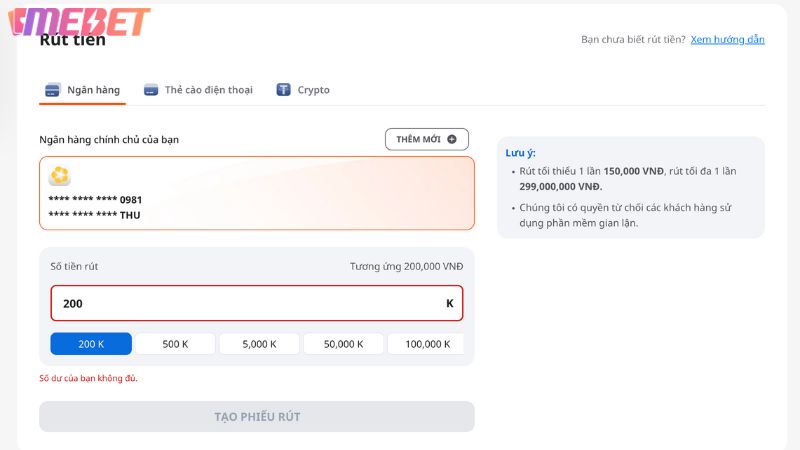
Task: Click the phone card icon beside Thẻ cào
Action: click(151, 90)
